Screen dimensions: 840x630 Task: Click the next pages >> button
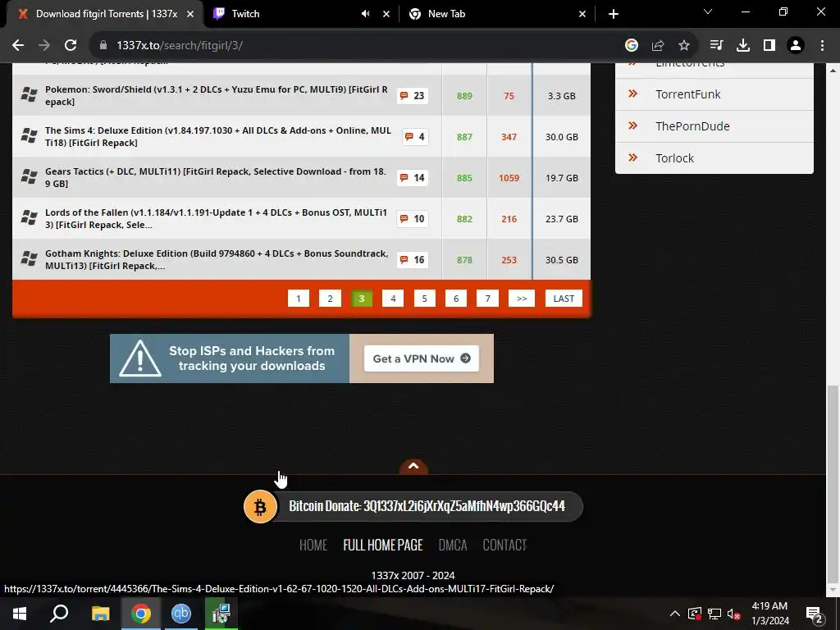click(x=522, y=299)
